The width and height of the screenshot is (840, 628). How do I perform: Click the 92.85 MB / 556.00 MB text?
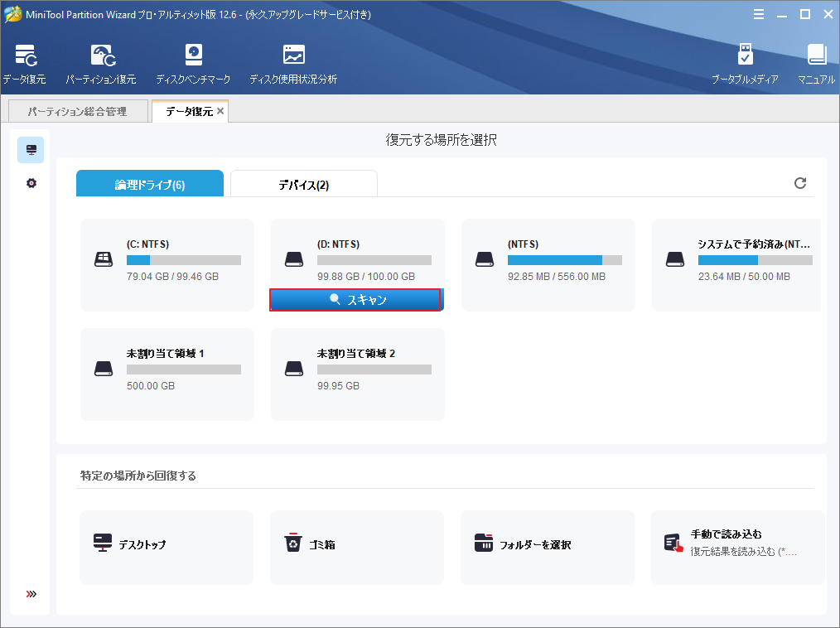pyautogui.click(x=557, y=277)
